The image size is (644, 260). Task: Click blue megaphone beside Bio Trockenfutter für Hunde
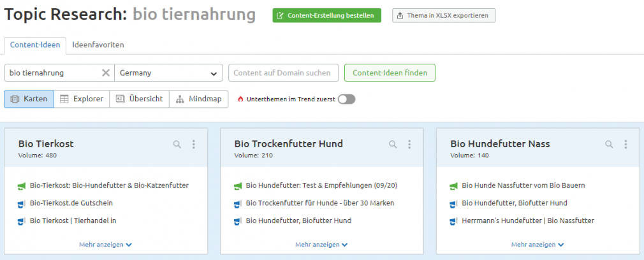click(238, 203)
